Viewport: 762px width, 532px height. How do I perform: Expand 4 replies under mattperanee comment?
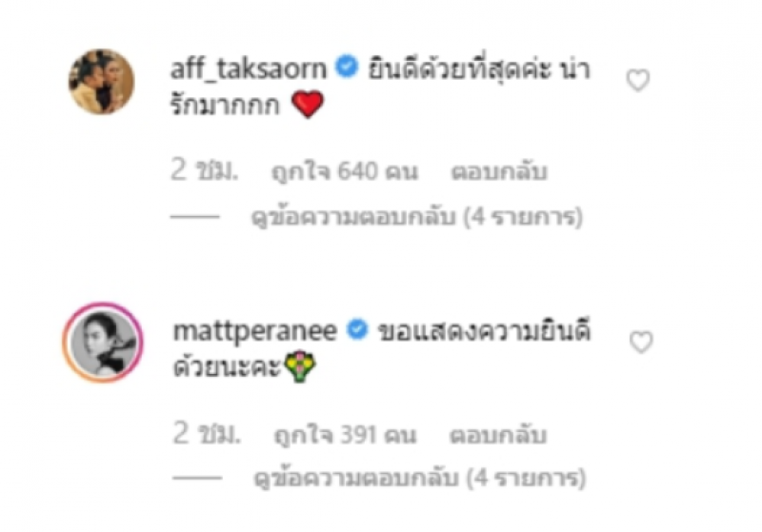[420, 479]
